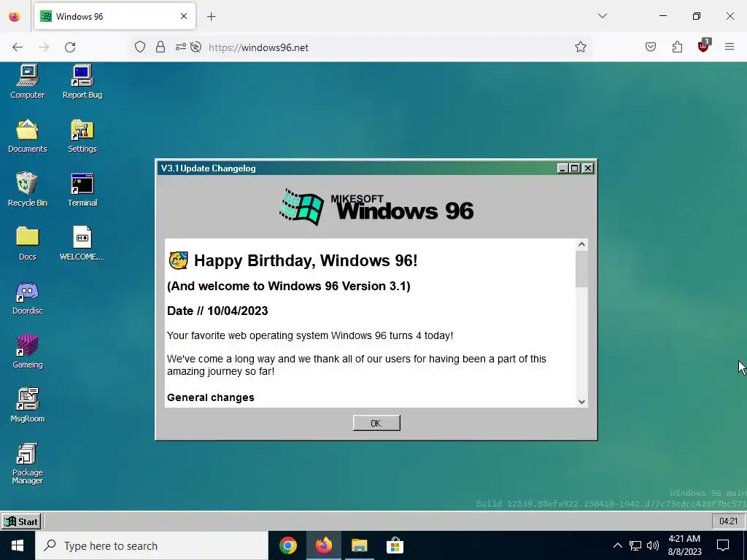Image resolution: width=747 pixels, height=560 pixels.
Task: Reload the page in Firefox
Action: pyautogui.click(x=70, y=47)
